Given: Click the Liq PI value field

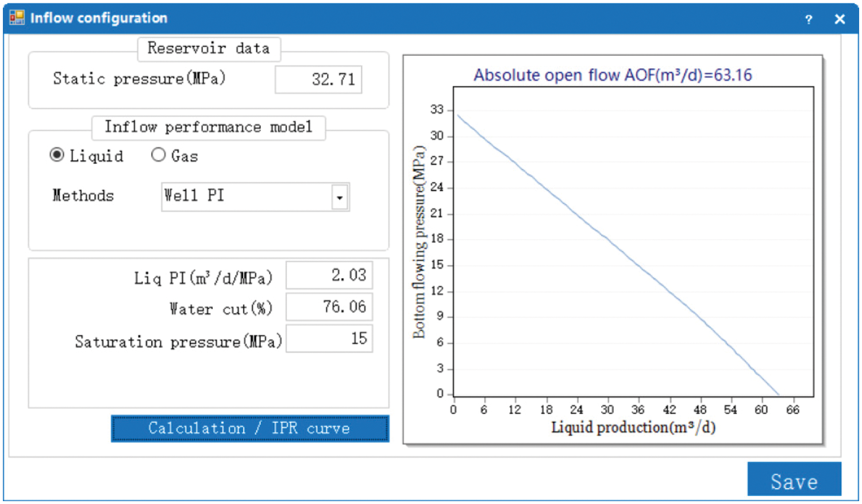Looking at the screenshot, I should pos(329,275).
